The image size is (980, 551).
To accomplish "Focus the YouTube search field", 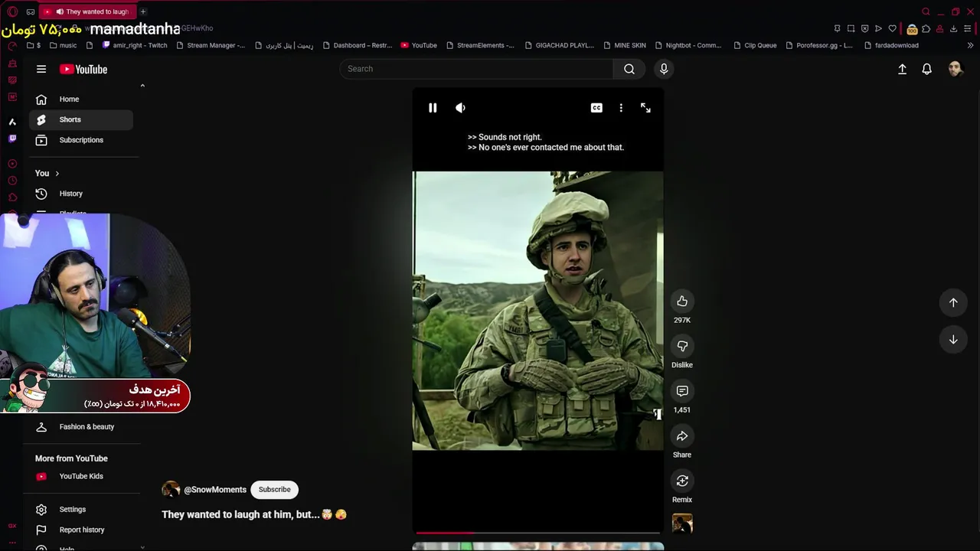I will [x=475, y=69].
